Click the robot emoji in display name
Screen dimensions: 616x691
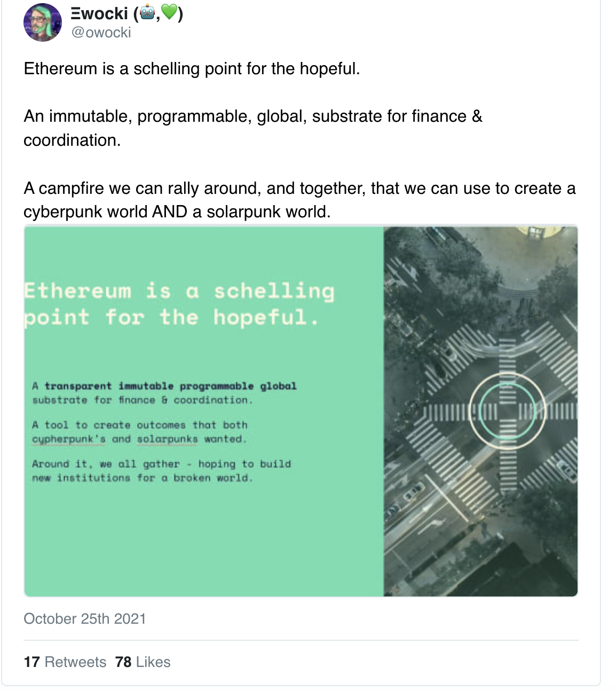[147, 12]
